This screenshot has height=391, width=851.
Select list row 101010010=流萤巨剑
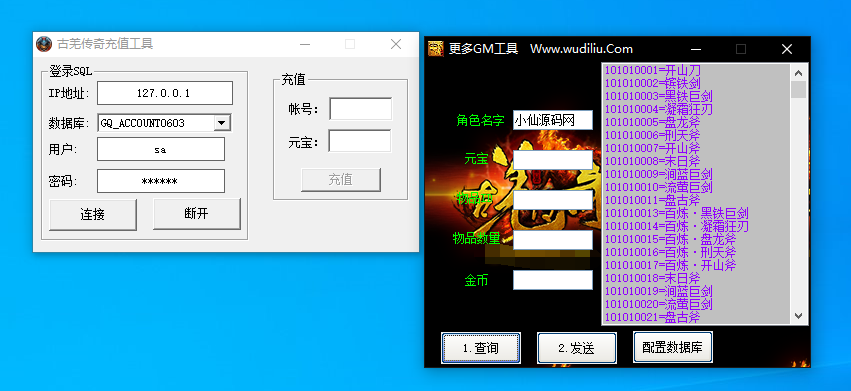[696, 188]
